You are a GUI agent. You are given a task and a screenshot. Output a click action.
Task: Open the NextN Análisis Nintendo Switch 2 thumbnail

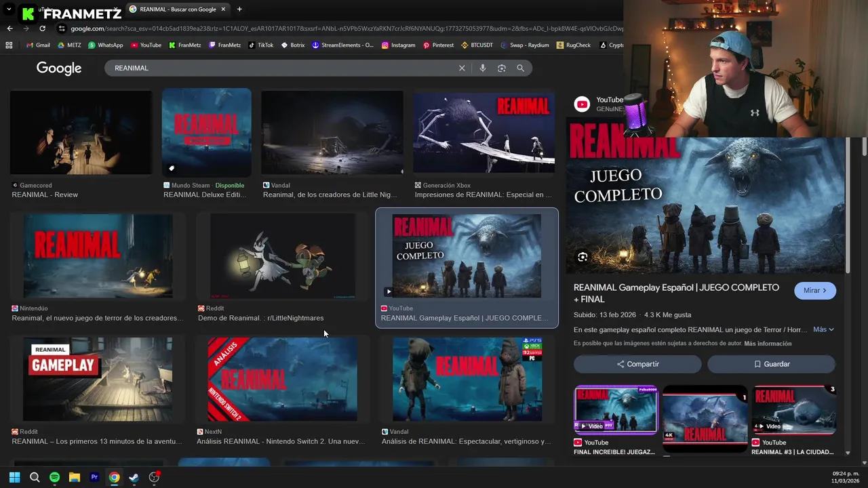[282, 379]
